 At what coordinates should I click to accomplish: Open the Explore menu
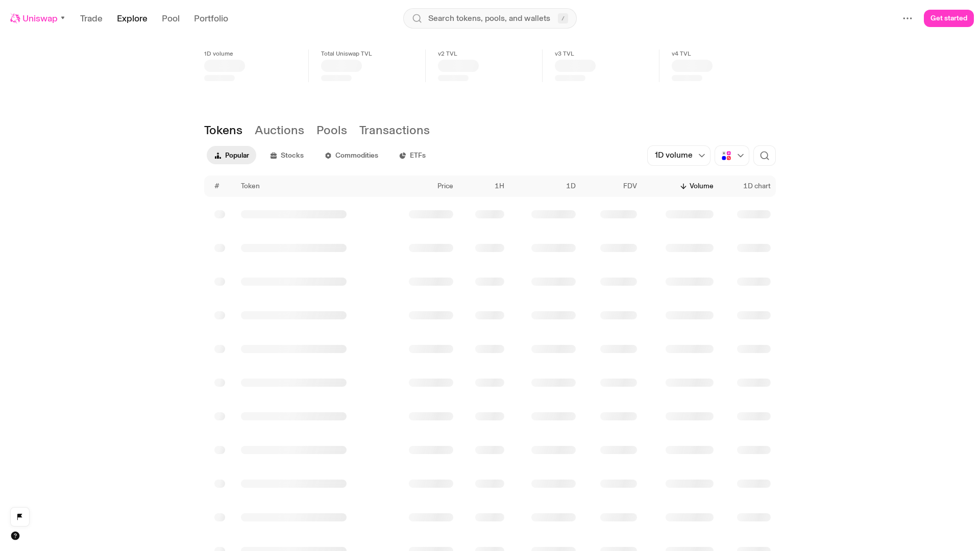(x=132, y=18)
